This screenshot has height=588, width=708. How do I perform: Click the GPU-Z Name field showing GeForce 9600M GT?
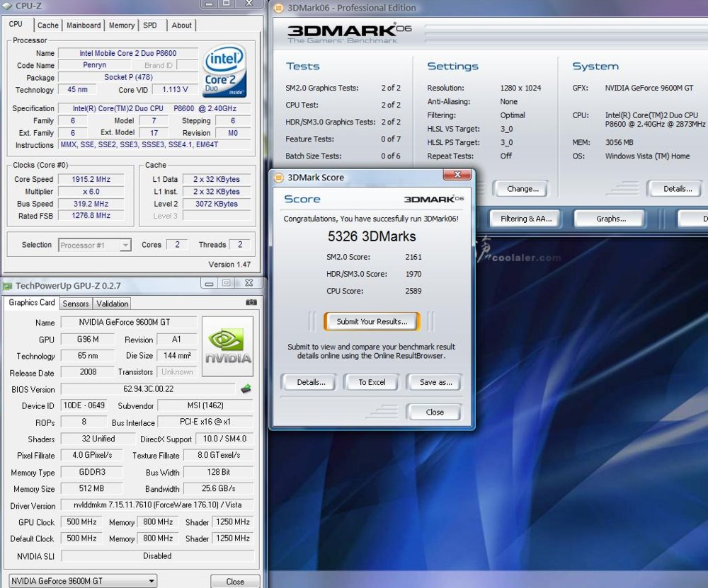click(x=129, y=322)
